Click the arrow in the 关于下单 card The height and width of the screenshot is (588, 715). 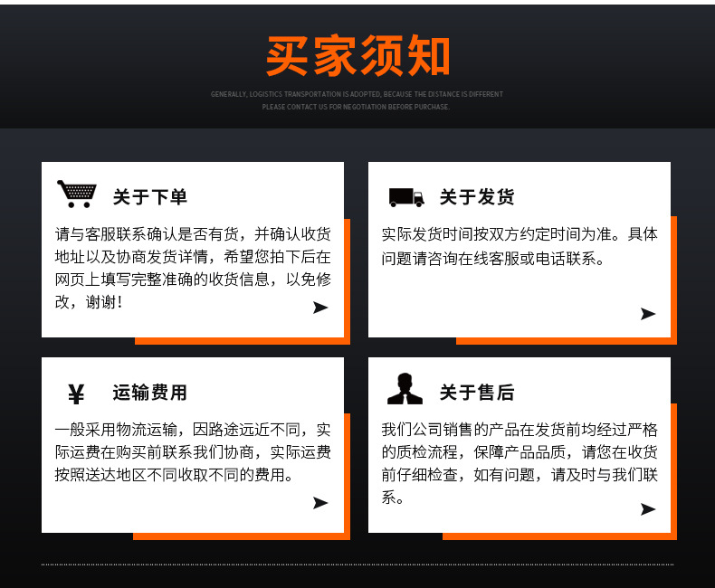[320, 308]
